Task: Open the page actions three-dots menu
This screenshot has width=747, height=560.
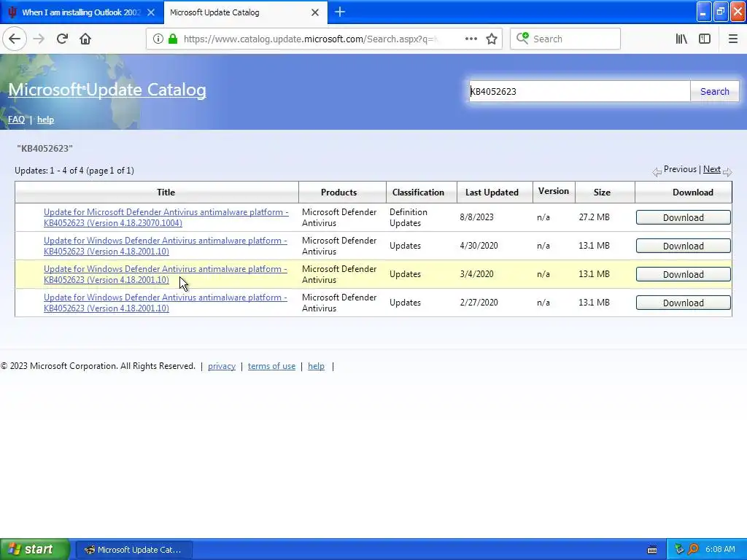Action: [x=471, y=39]
